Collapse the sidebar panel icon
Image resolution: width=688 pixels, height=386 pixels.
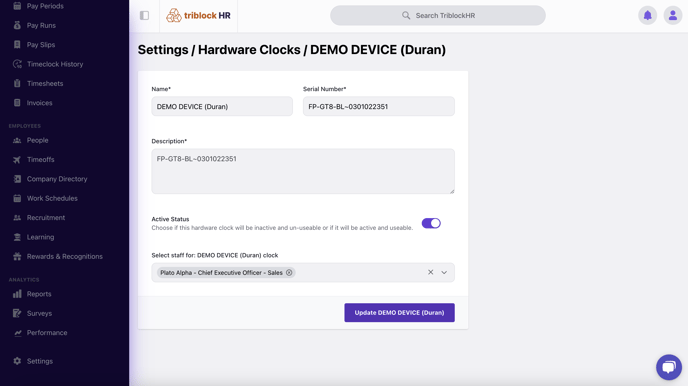144,15
